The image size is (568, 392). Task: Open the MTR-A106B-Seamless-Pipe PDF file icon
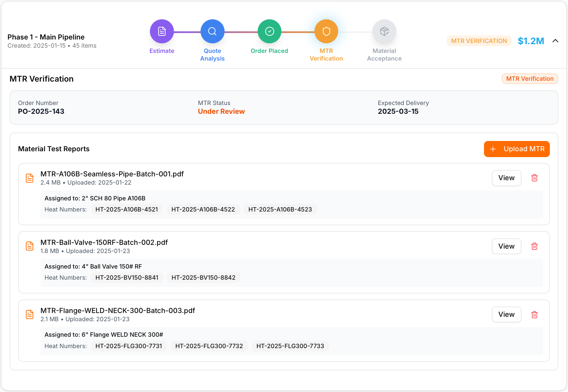[30, 178]
